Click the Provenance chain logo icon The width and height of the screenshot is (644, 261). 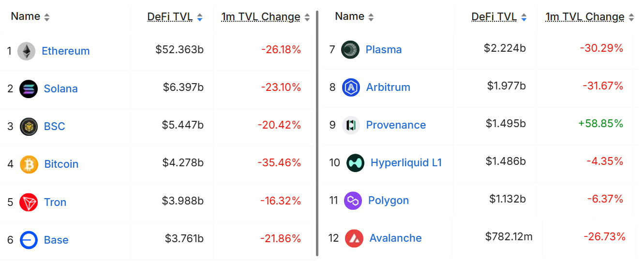coord(351,125)
